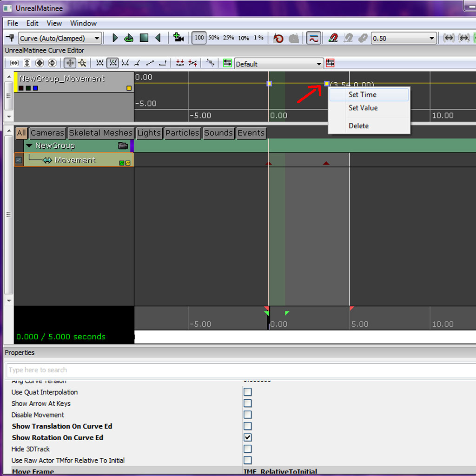
Task: Open the Curve (Auto/Clamped) interpolation dropdown
Action: point(60,38)
